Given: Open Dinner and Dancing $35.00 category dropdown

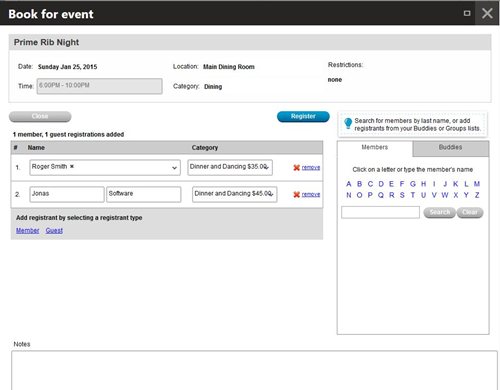Looking at the screenshot, I should pyautogui.click(x=230, y=167).
